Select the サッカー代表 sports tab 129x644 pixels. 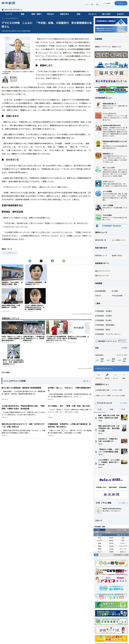click(x=123, y=530)
